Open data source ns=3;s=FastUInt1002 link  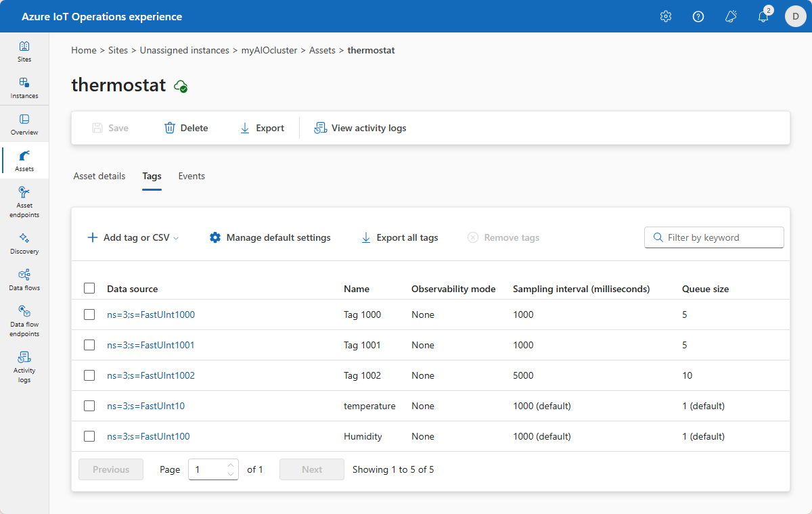coord(151,375)
